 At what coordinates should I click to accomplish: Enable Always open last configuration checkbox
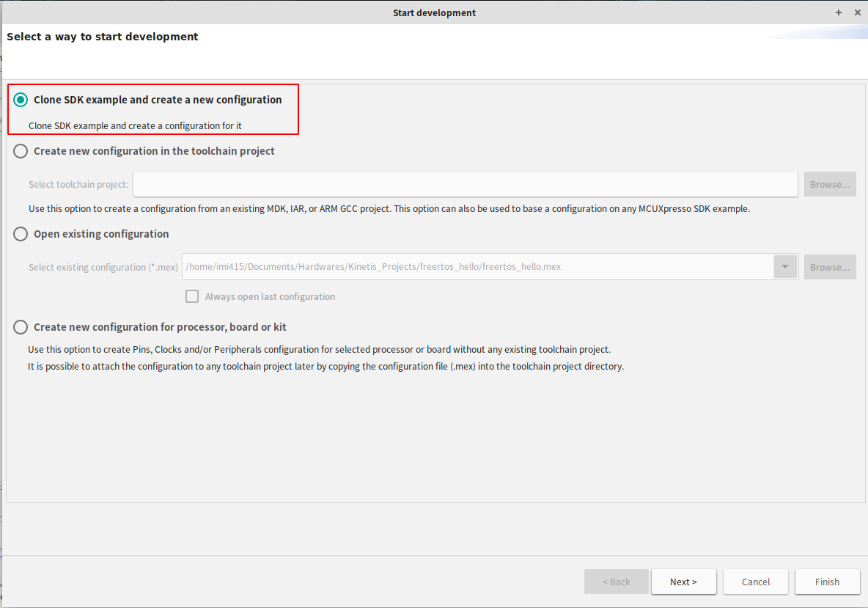point(192,296)
